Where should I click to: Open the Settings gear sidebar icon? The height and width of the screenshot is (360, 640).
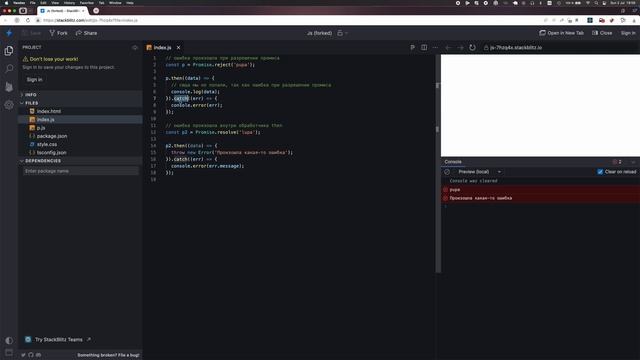[9, 105]
